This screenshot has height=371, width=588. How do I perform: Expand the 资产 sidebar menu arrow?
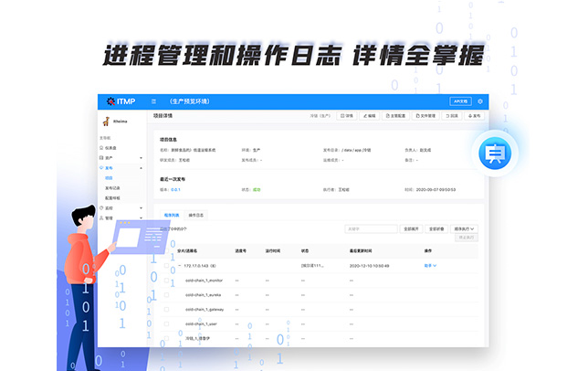click(x=141, y=158)
